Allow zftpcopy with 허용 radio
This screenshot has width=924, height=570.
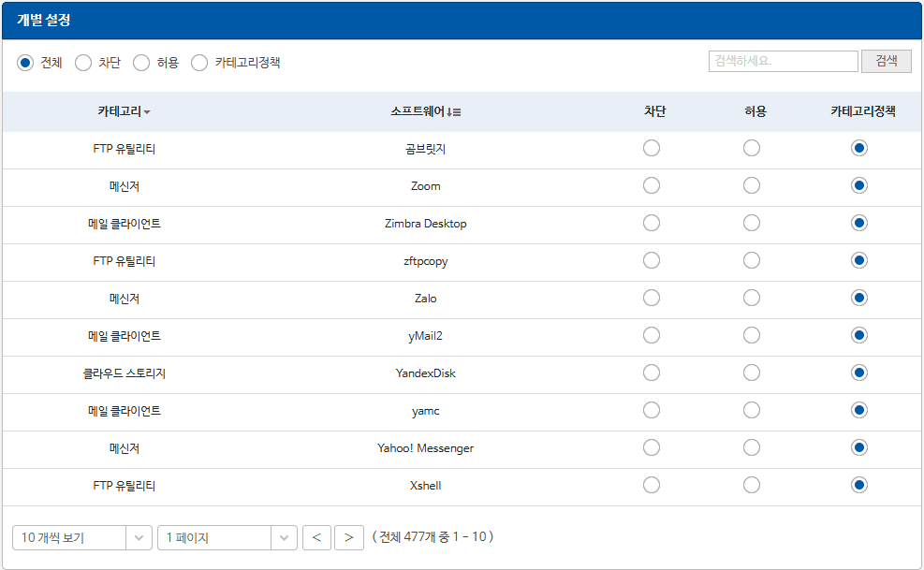[752, 260]
